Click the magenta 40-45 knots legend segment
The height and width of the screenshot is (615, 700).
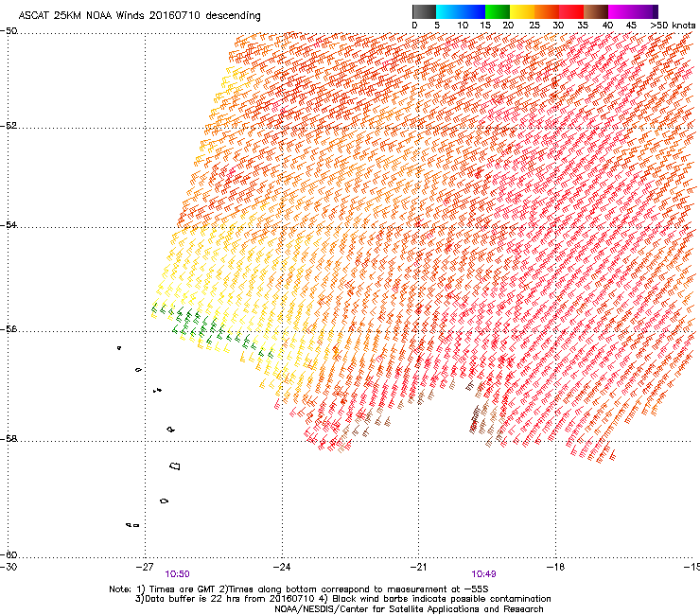(621, 11)
